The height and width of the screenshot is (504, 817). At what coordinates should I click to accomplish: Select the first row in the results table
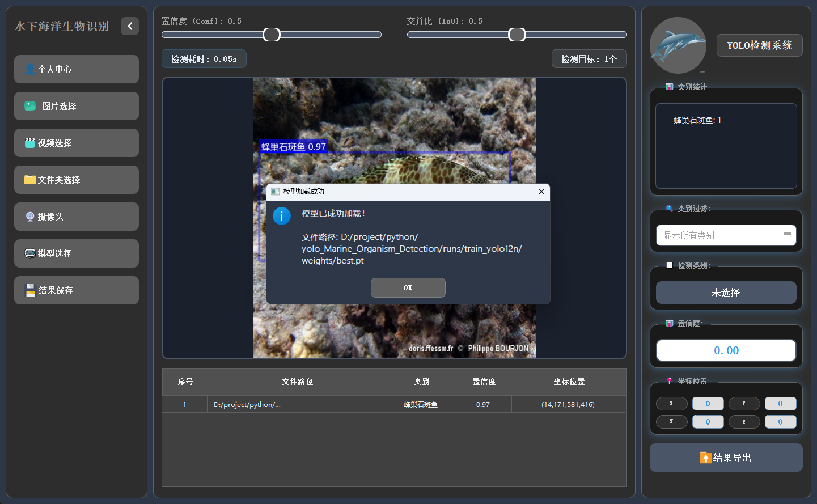point(393,404)
